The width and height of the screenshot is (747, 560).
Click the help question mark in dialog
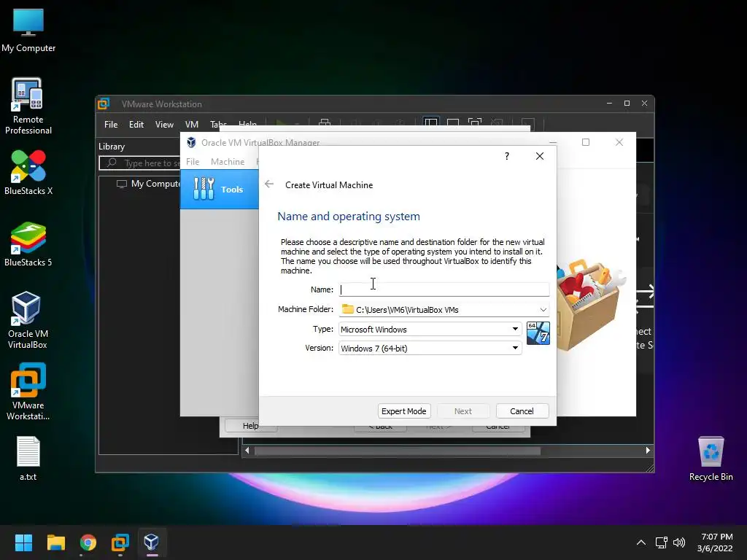pyautogui.click(x=507, y=156)
